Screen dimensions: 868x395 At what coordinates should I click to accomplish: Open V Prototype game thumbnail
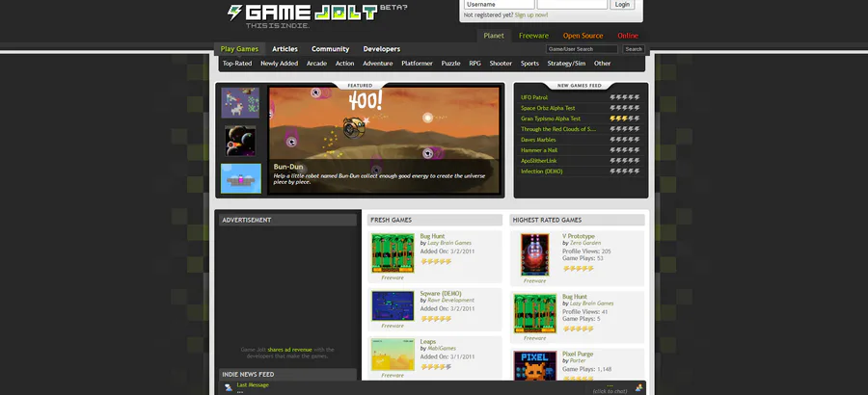[534, 254]
